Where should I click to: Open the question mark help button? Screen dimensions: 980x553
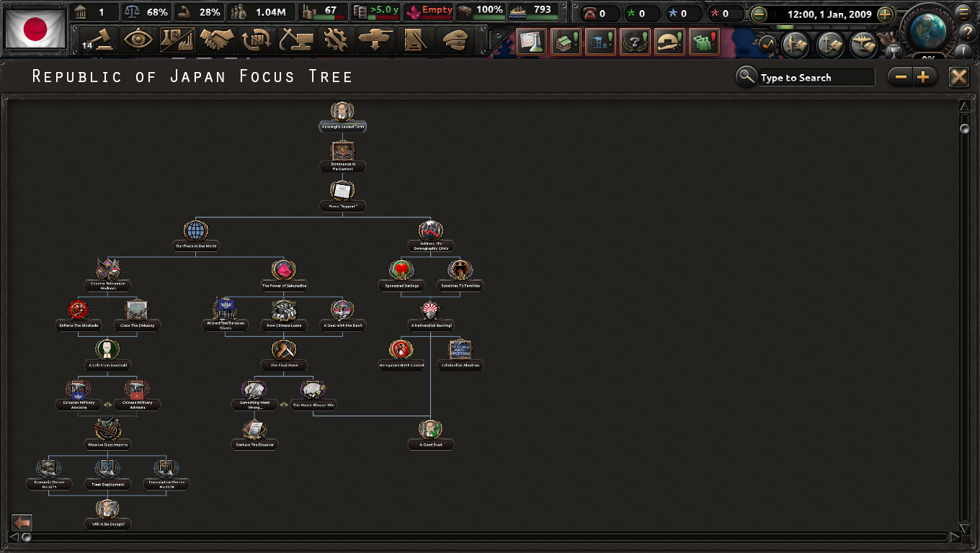click(x=967, y=32)
